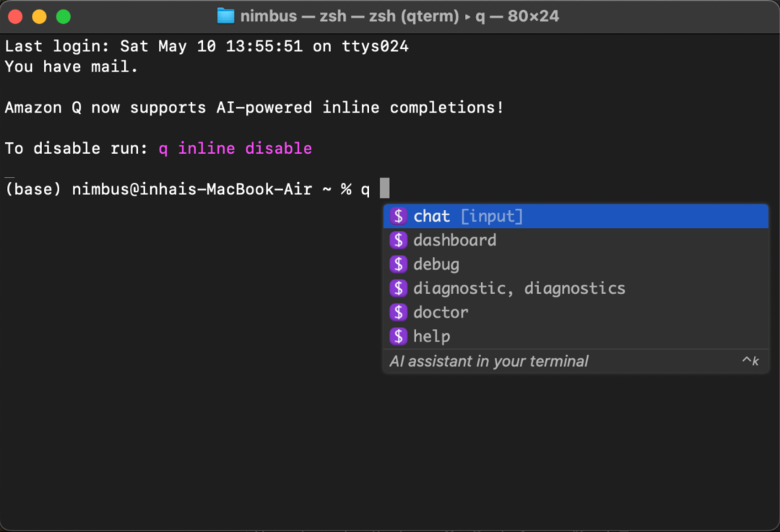Click the window title 'nimbus — zsh' text
The image size is (780, 532).
click(x=293, y=16)
